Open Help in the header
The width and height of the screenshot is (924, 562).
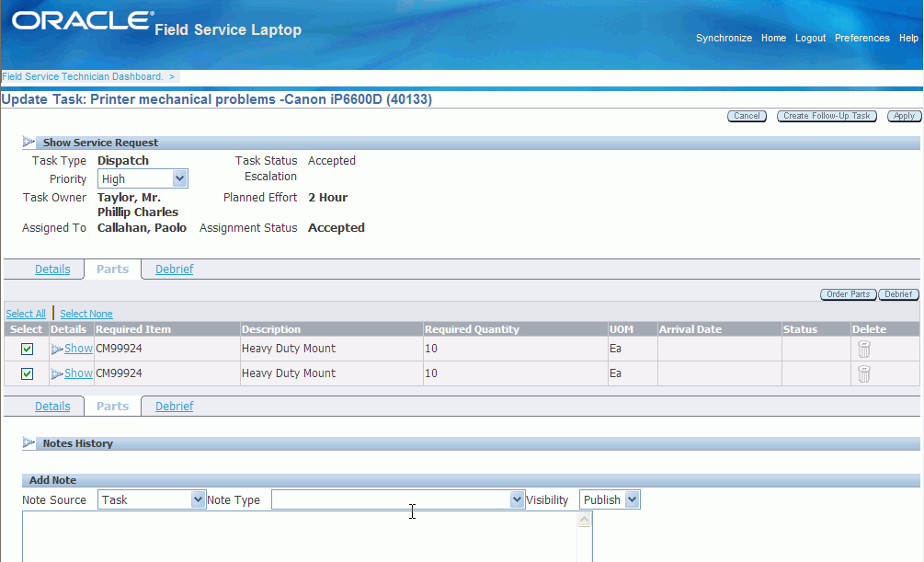(x=908, y=38)
